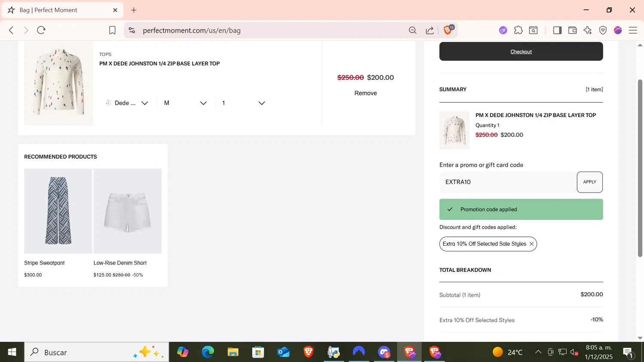Open the purple circular extension icon
The height and width of the screenshot is (362, 644).
(503, 30)
